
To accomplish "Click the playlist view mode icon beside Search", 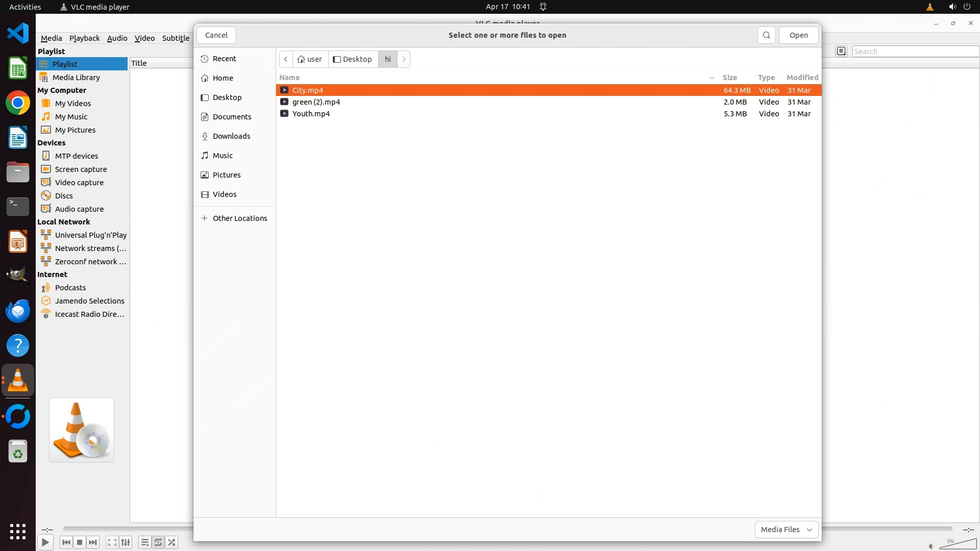I will [841, 51].
